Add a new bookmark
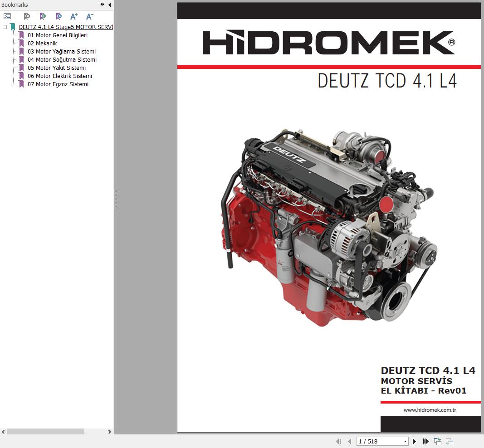The height and width of the screenshot is (448, 484). pos(42,16)
